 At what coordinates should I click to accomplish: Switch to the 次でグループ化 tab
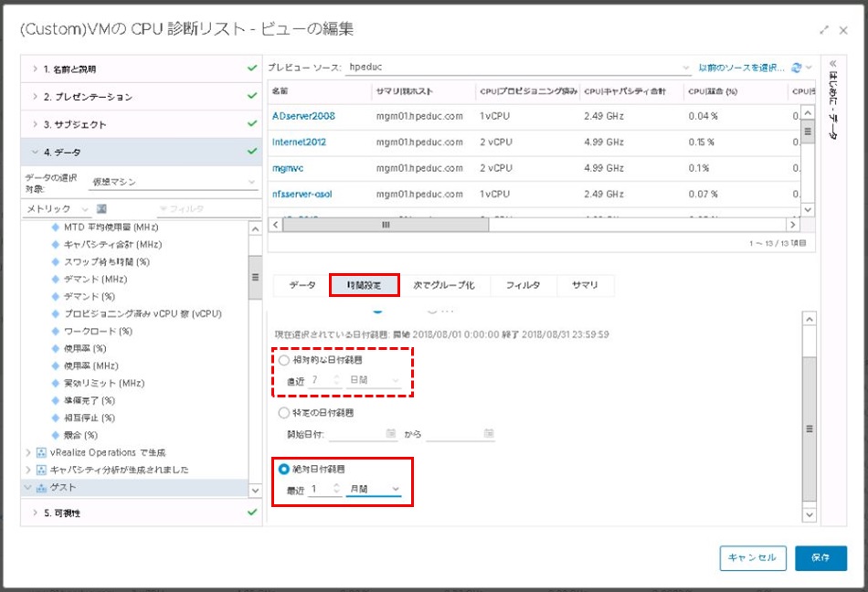point(444,285)
